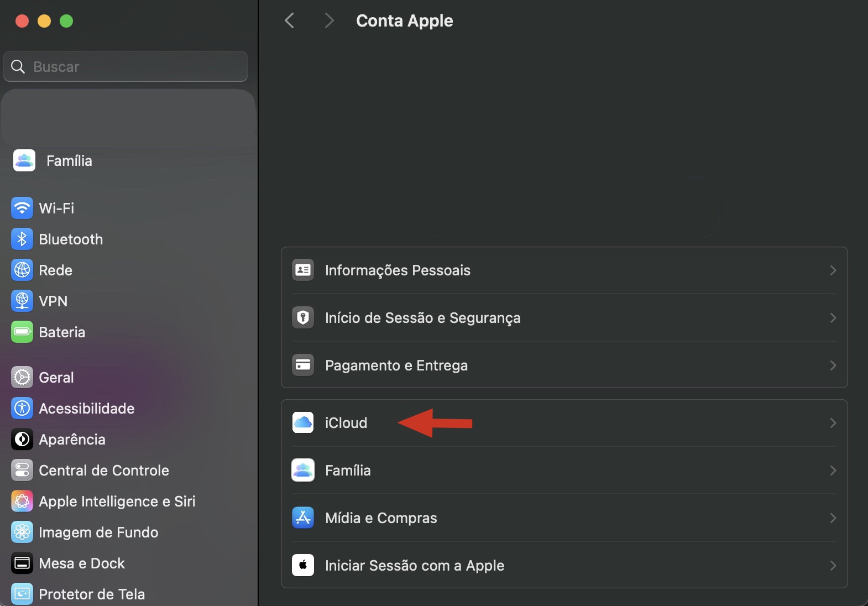Open the iCloud label
Screen dimensions: 868x606
tap(346, 422)
